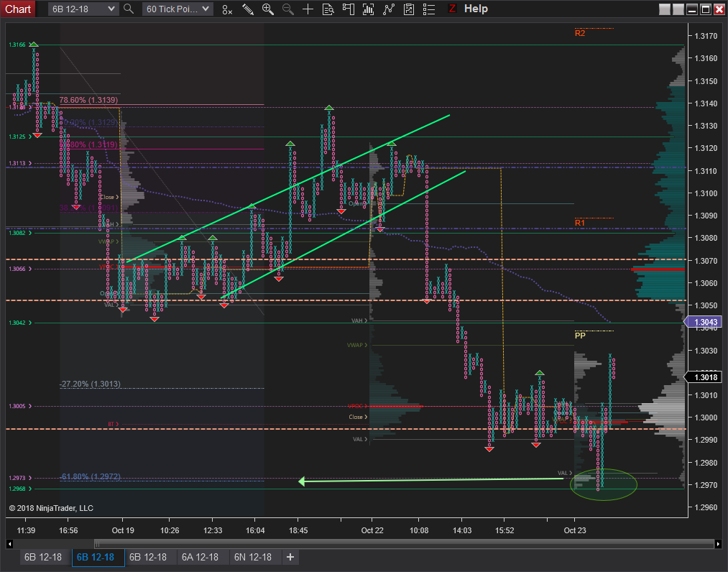Viewport: 728px width, 572px height.
Task: Click the Oct 19 date on time axis
Action: click(x=123, y=530)
